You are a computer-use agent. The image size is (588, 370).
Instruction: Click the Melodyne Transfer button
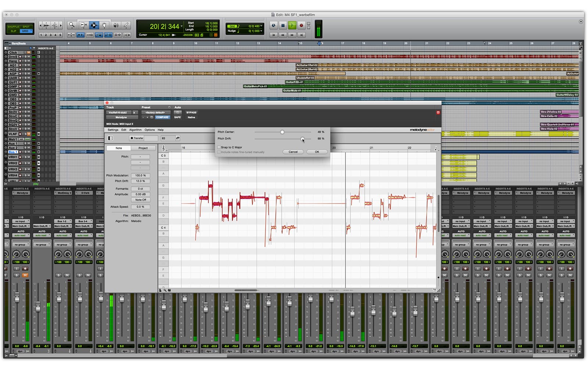tap(137, 138)
